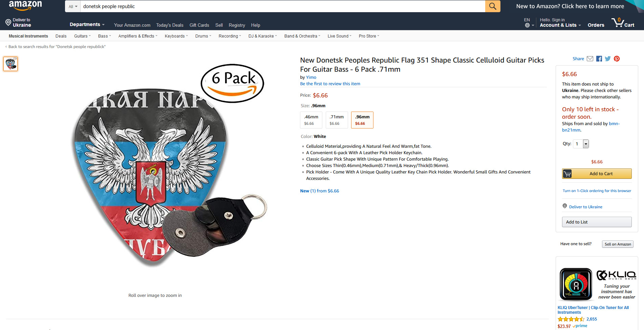Image resolution: width=644 pixels, height=330 pixels.
Task: Select the .71mm size option
Action: (x=337, y=120)
